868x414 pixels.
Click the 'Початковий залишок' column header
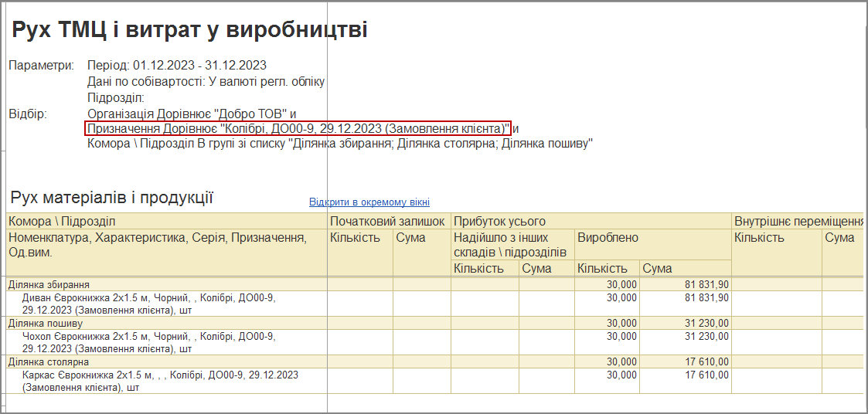tap(387, 222)
